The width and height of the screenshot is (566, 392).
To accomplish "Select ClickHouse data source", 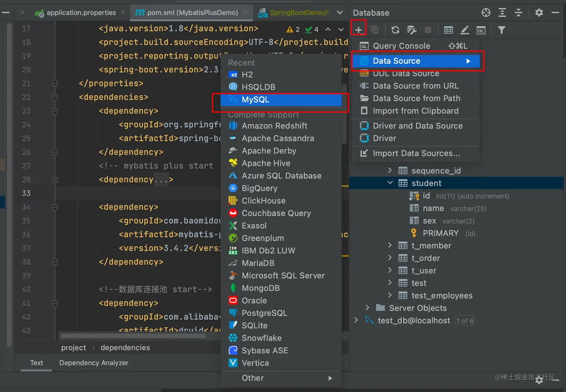I will click(281, 201).
